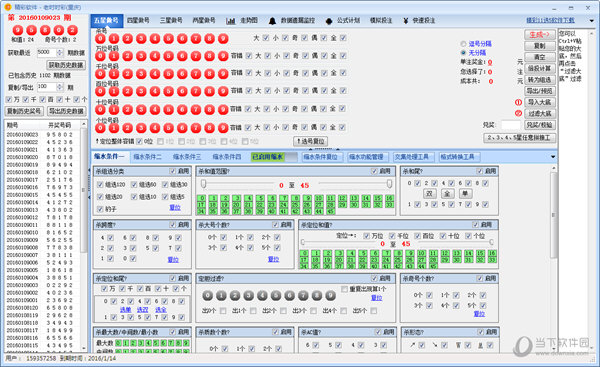Click the arrow in the 开奖号码 list header
The image size is (600, 367).
[x=83, y=125]
